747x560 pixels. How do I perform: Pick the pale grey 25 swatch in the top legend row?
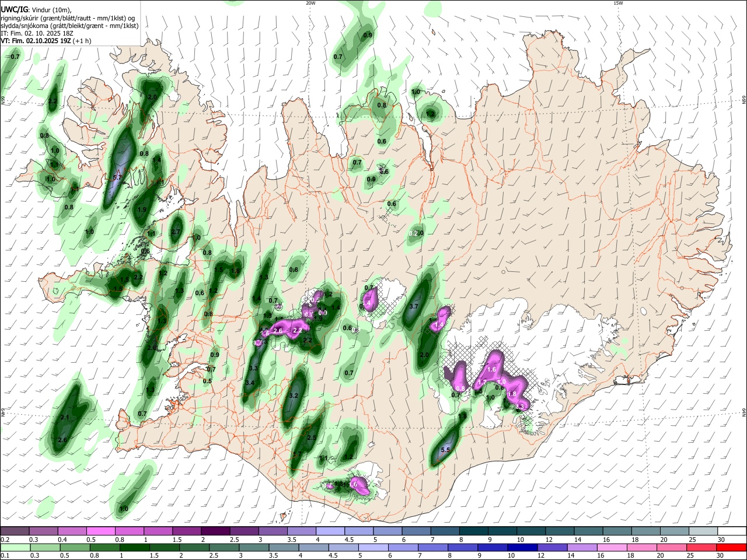pyautogui.click(x=703, y=531)
